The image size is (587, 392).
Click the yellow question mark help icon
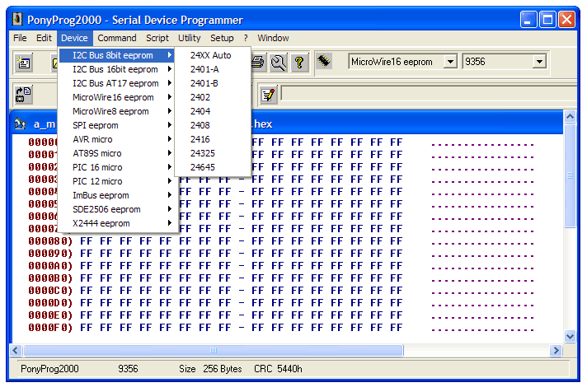(x=299, y=62)
